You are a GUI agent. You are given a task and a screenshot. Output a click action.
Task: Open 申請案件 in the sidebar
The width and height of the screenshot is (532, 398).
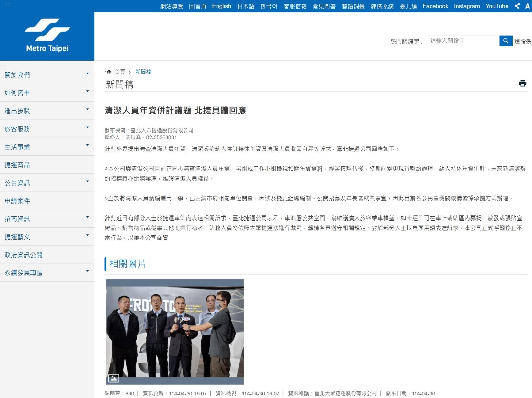(x=17, y=201)
